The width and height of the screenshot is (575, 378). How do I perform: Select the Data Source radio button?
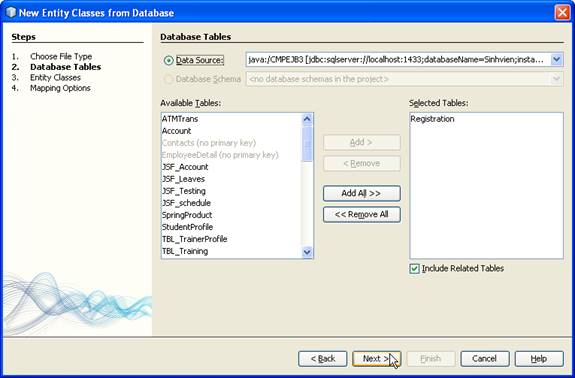pyautogui.click(x=168, y=60)
